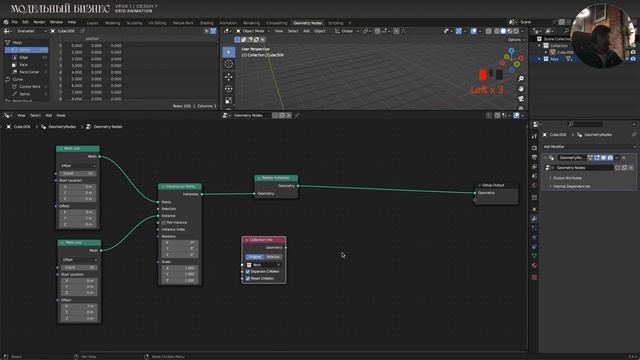Open the Material properties tab

[534, 265]
